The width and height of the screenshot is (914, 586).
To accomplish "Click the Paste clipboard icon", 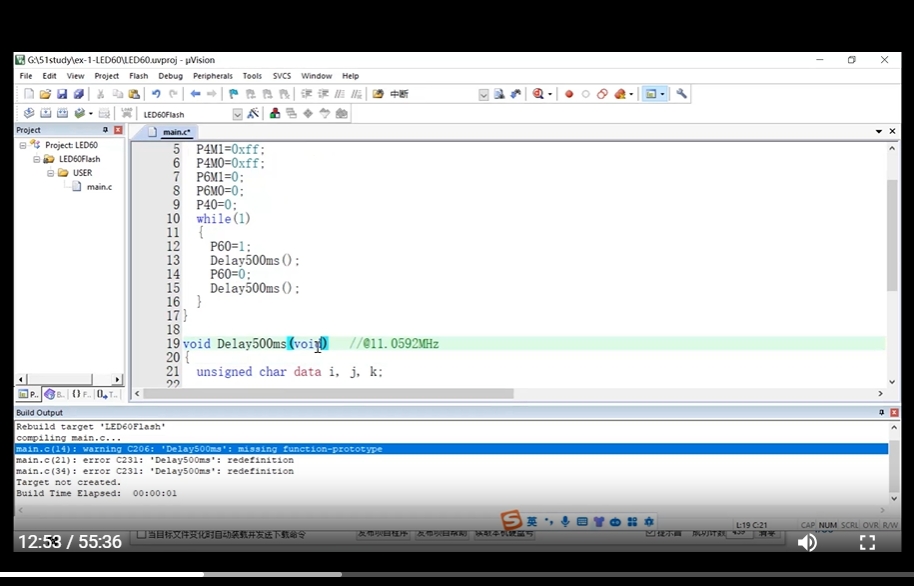I will click(134, 94).
